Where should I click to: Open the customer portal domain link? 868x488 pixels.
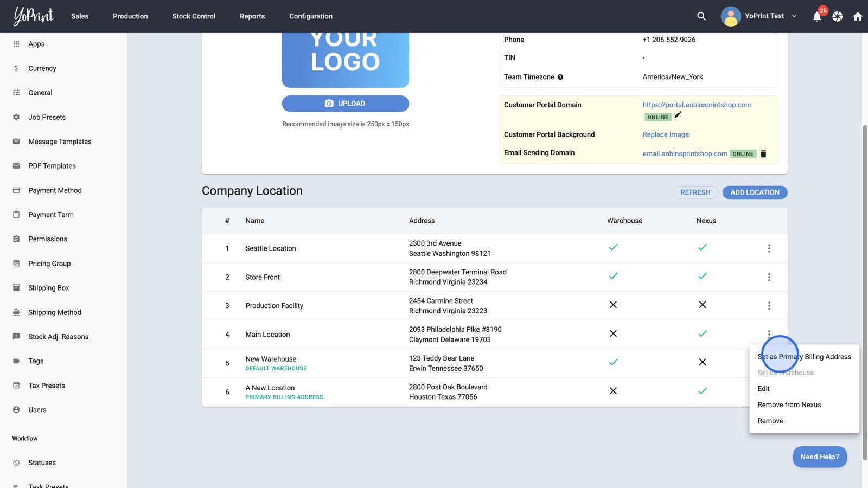point(697,105)
